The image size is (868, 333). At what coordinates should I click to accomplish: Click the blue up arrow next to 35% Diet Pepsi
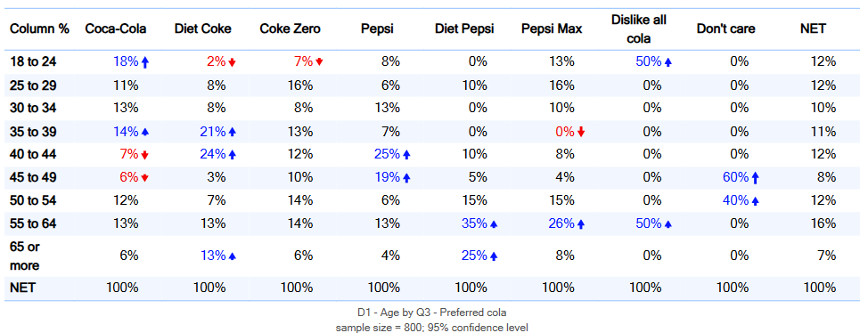[494, 224]
